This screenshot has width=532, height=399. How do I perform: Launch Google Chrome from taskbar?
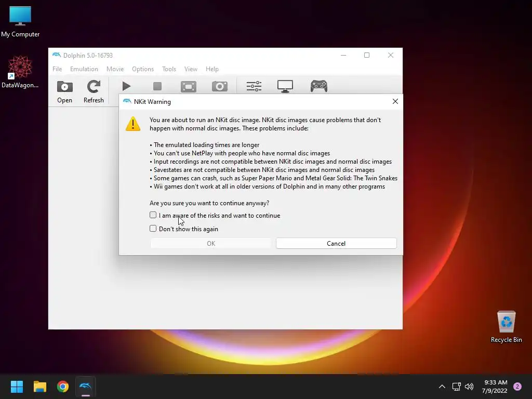63,387
